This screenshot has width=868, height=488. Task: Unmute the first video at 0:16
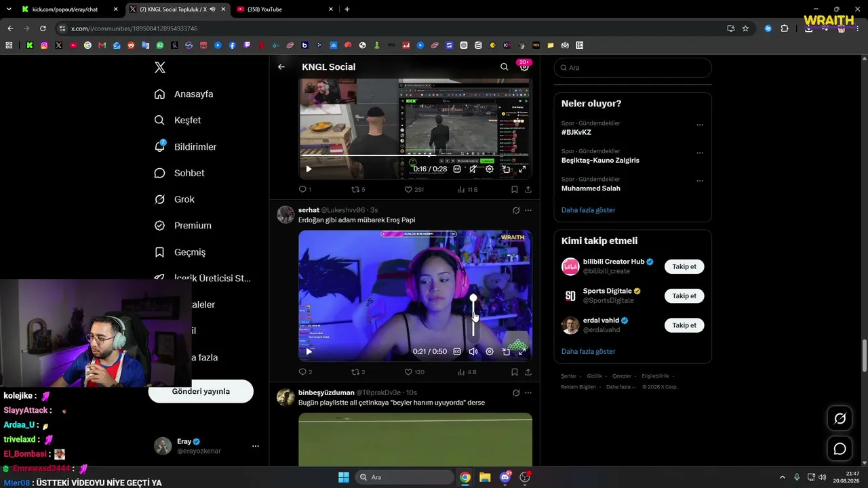[473, 169]
